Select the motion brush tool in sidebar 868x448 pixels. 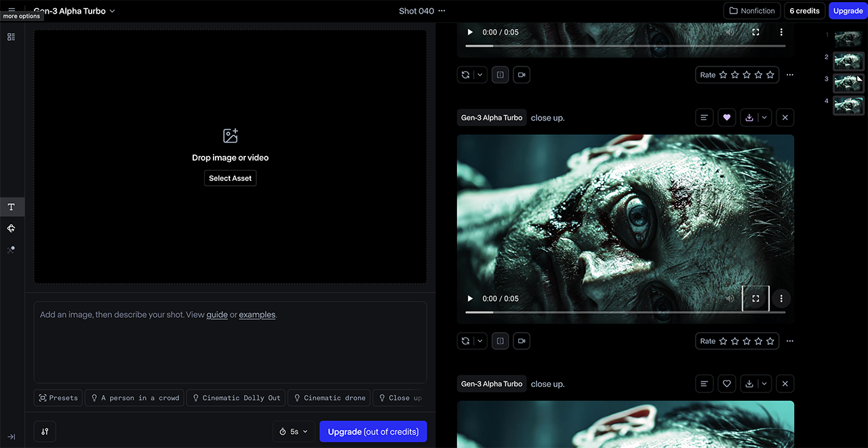tap(12, 250)
